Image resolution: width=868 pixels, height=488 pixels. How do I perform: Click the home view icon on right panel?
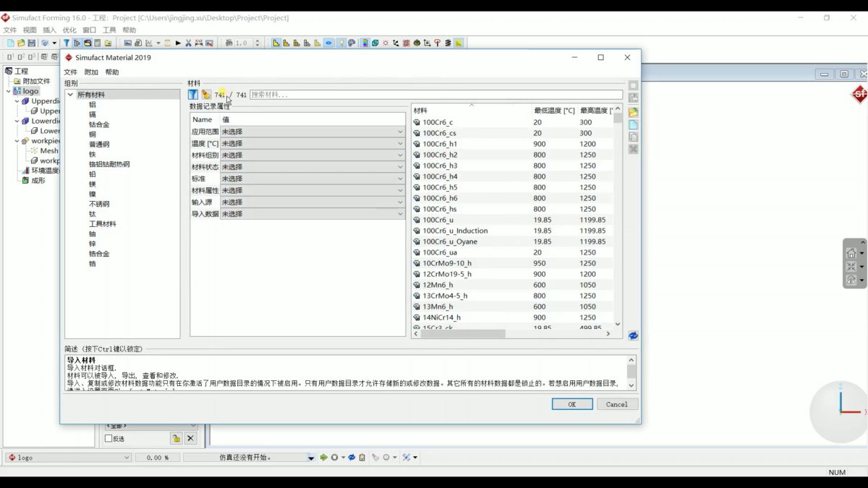[x=851, y=253]
